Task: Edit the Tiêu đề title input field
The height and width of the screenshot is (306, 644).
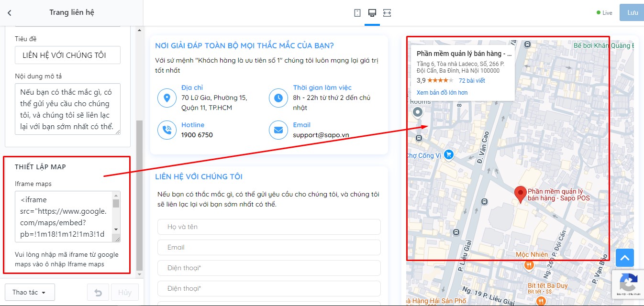Action: click(x=67, y=55)
